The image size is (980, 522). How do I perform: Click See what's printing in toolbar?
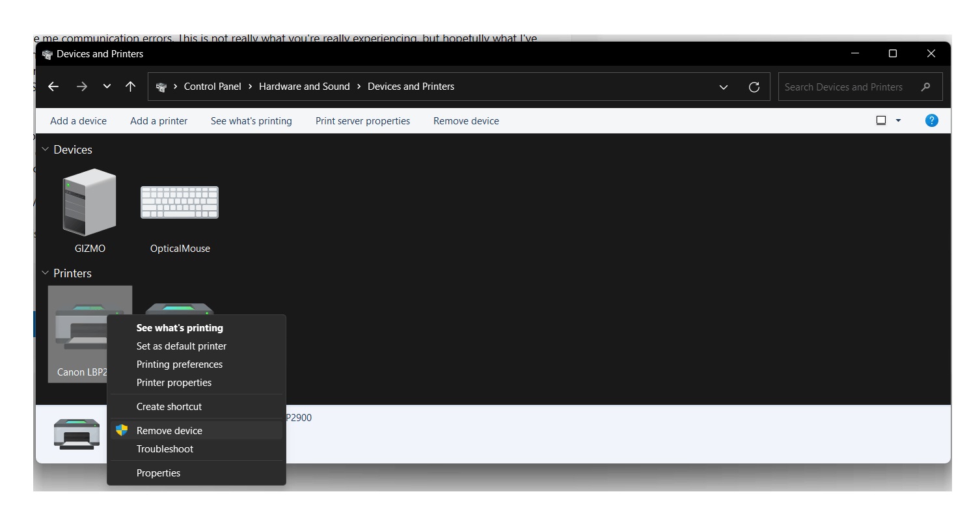tap(251, 121)
